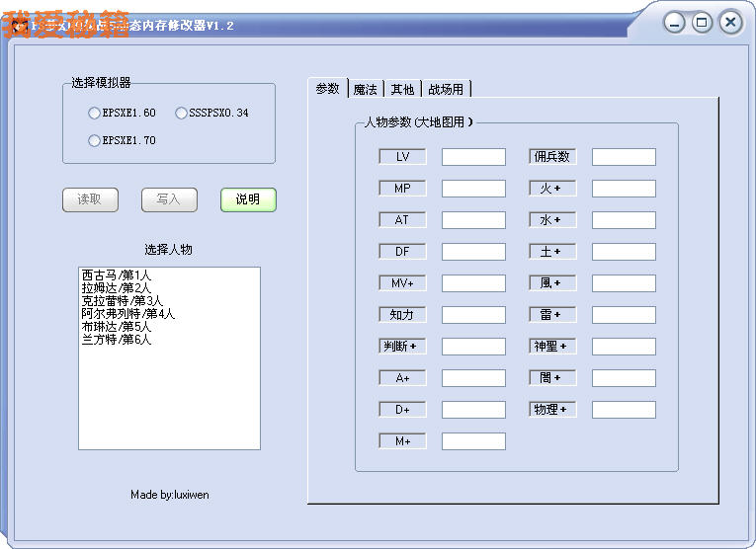
Task: Switch to the 魔法 tab
Action: coord(365,89)
